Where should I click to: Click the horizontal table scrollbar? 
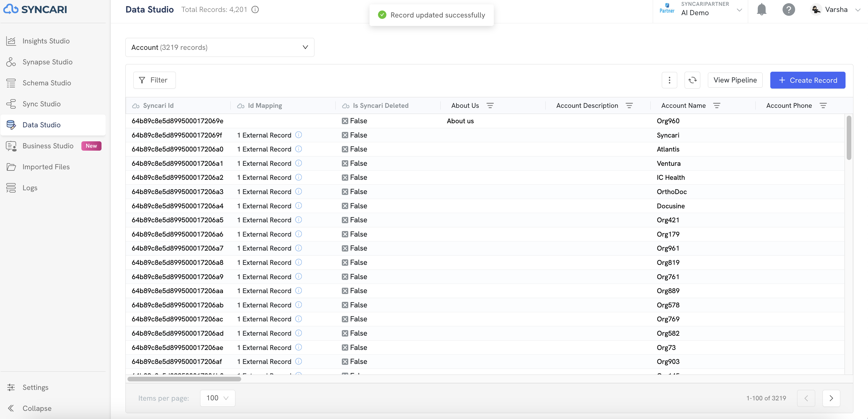pyautogui.click(x=184, y=379)
